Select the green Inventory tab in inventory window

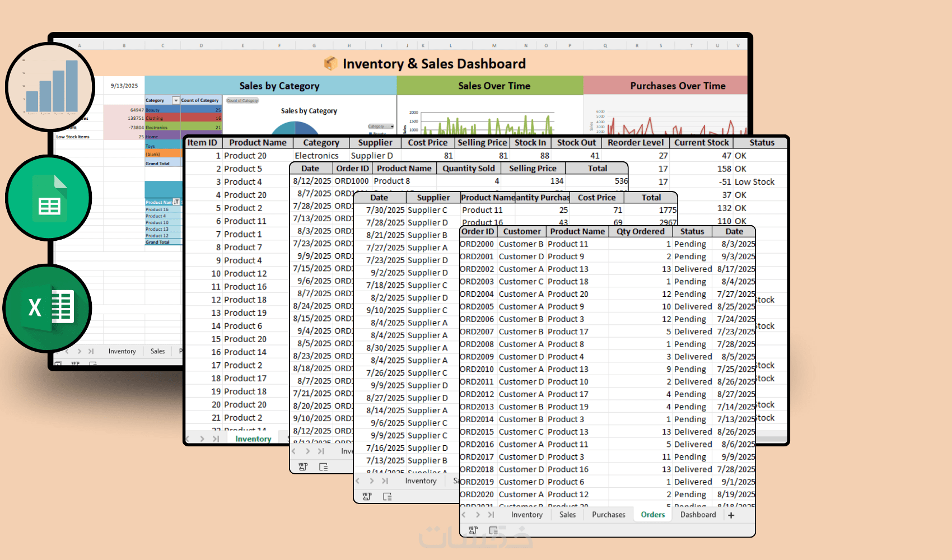[x=253, y=439]
